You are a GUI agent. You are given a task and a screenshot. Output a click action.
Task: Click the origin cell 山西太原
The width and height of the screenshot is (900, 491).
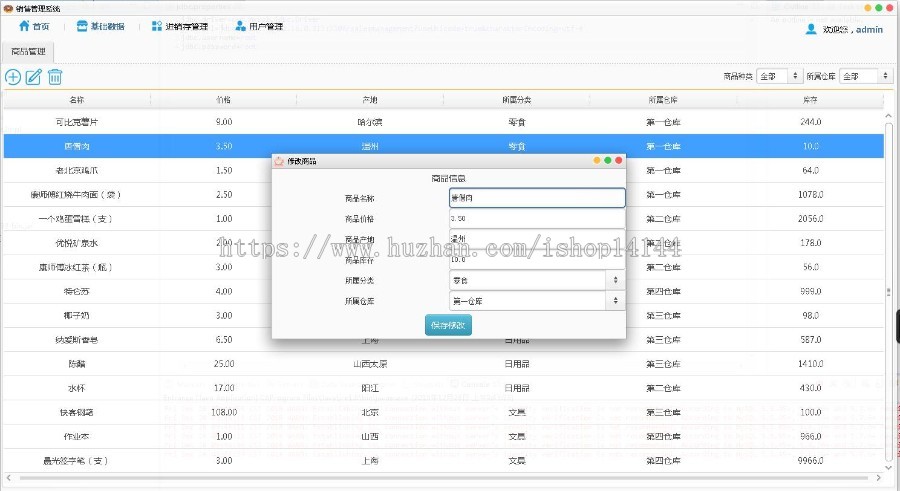[370, 364]
